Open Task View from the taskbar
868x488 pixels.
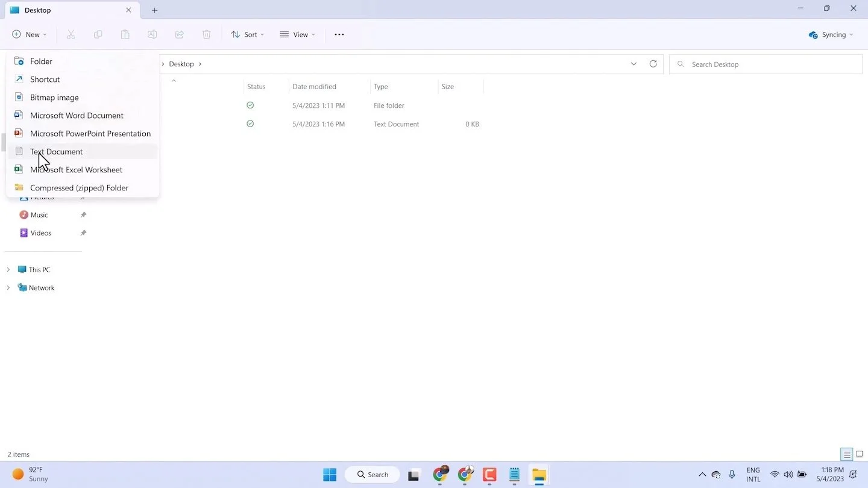(414, 475)
